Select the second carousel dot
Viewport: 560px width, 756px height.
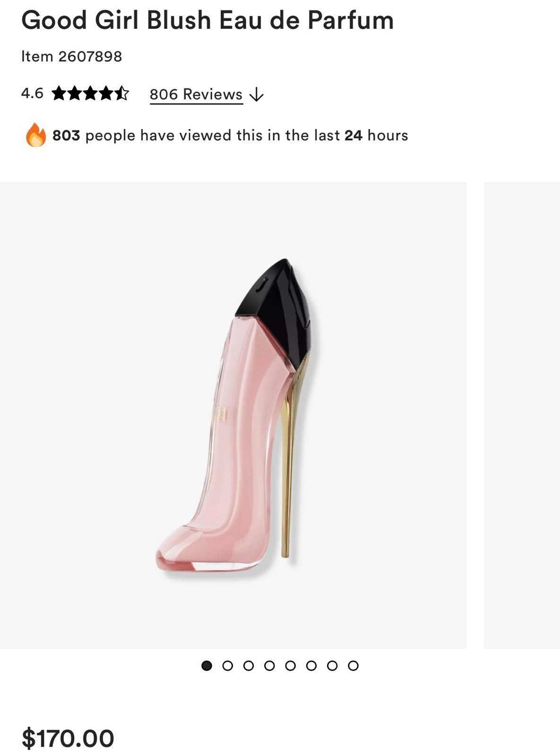tap(227, 666)
